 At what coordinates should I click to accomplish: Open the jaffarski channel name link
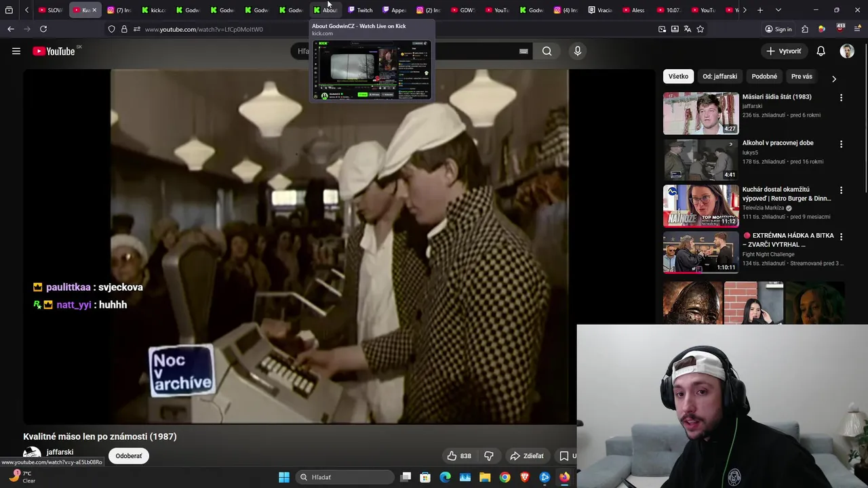coord(60,452)
